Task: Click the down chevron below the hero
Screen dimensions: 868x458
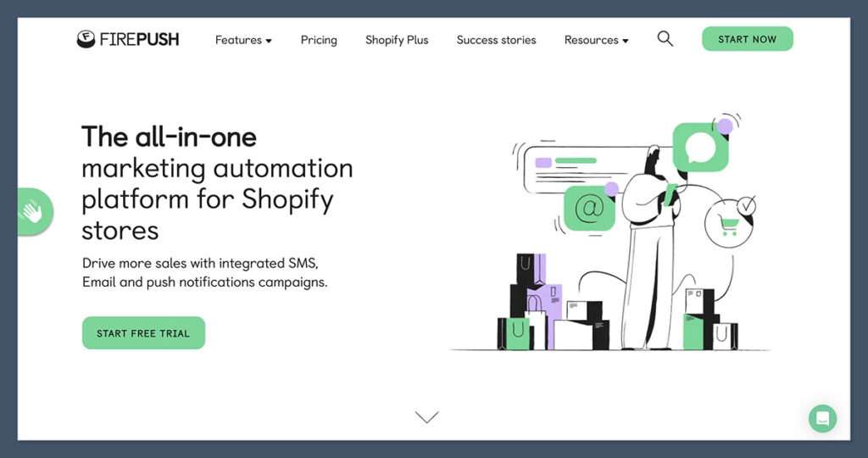Action: [x=427, y=416]
